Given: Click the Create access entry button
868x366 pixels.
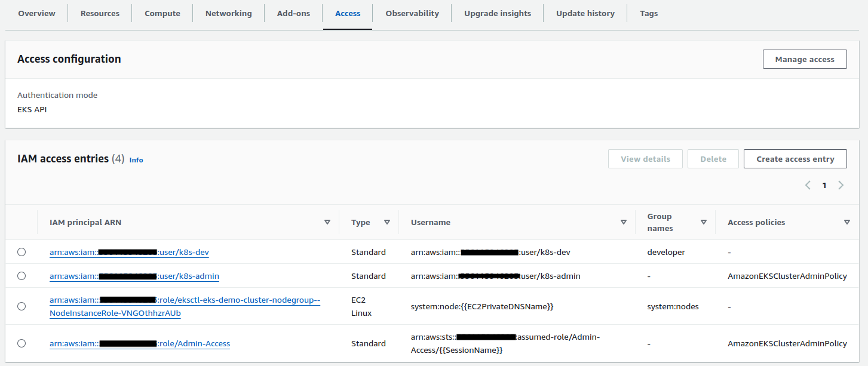Looking at the screenshot, I should (x=795, y=159).
